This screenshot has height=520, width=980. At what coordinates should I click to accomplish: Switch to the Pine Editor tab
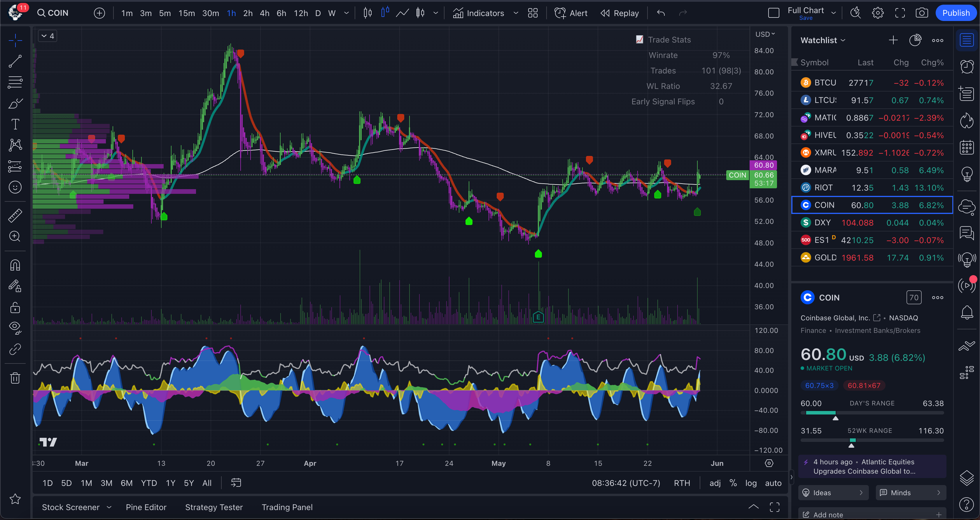tap(146, 507)
